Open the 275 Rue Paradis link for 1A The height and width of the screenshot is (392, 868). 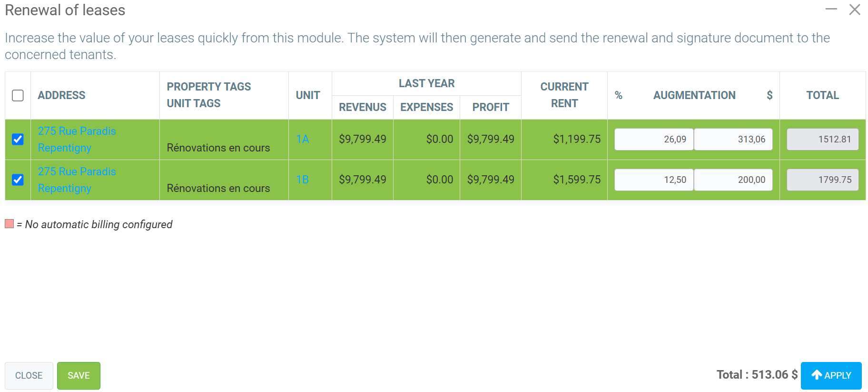77,131
